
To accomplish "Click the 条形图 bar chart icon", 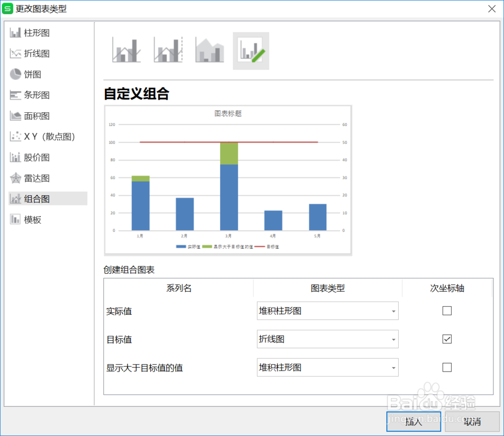I will [x=16, y=95].
